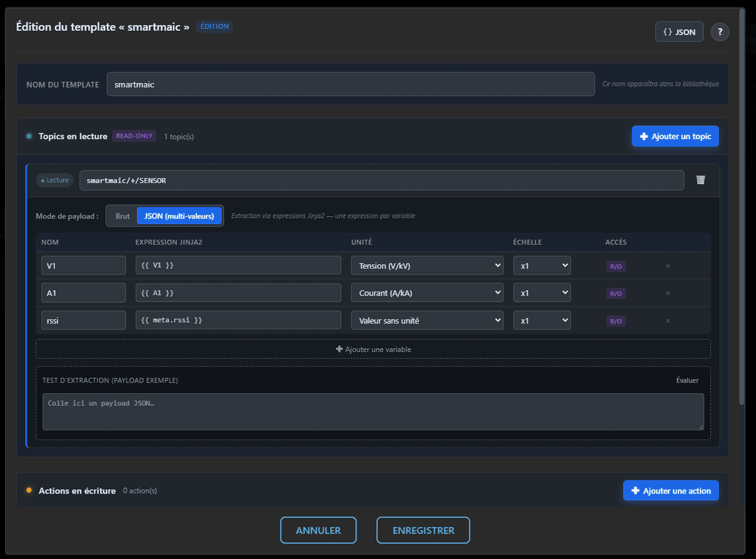Click the R/O access badge for V1
This screenshot has width=756, height=559.
616,266
